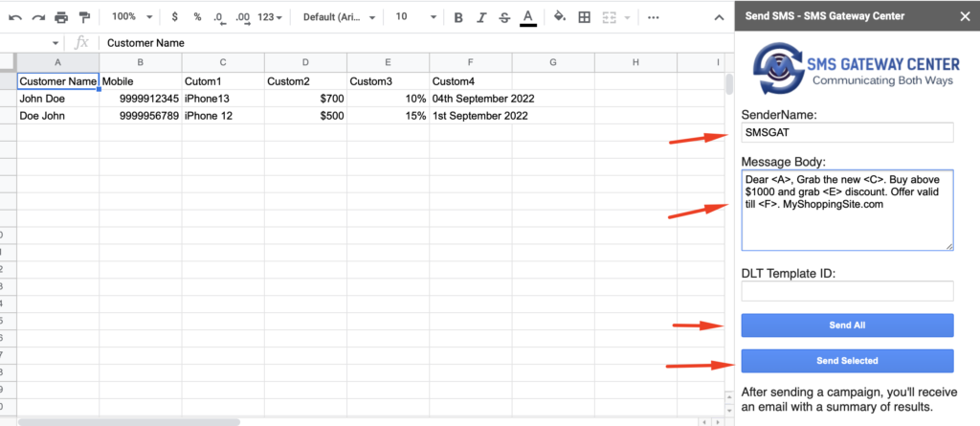This screenshot has width=980, height=426.
Task: Redo the last action
Action: tap(38, 17)
